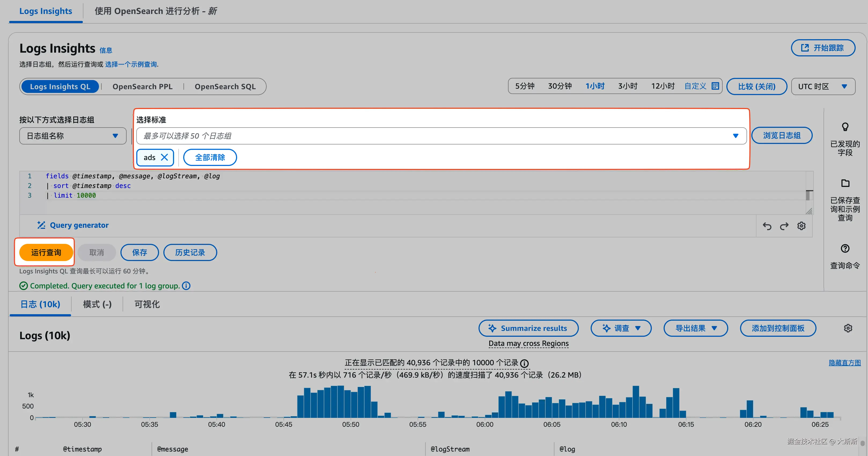The width and height of the screenshot is (868, 456).
Task: Expand the 导出结果 export dropdown
Action: (x=696, y=328)
